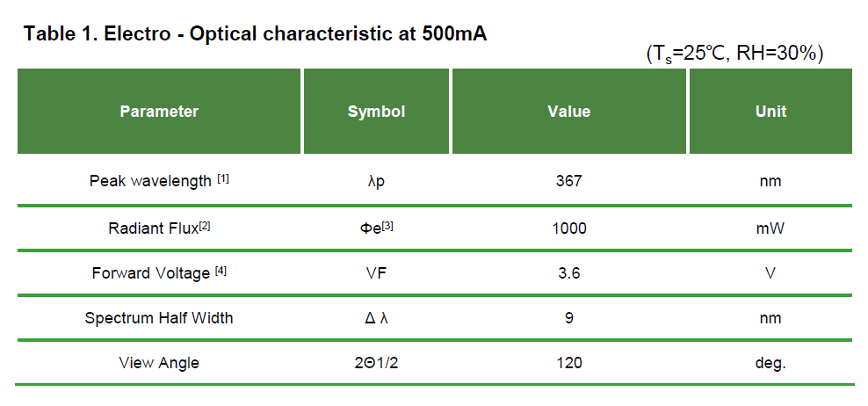Select the Unit column header
The height and width of the screenshot is (406, 868).
point(770,112)
